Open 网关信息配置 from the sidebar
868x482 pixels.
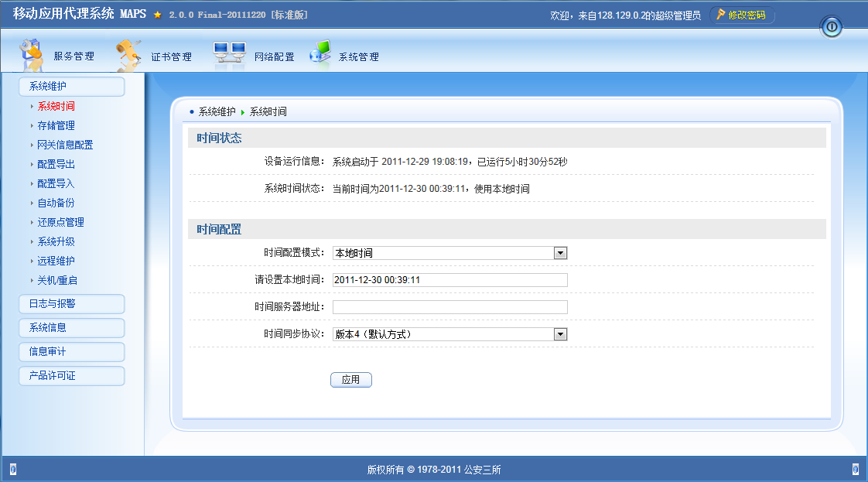tap(65, 145)
